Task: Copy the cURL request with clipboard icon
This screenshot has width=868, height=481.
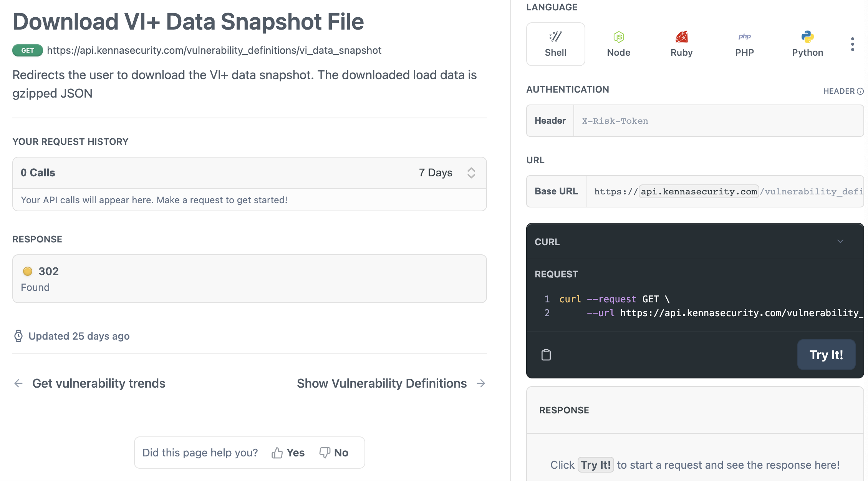Action: pos(546,355)
